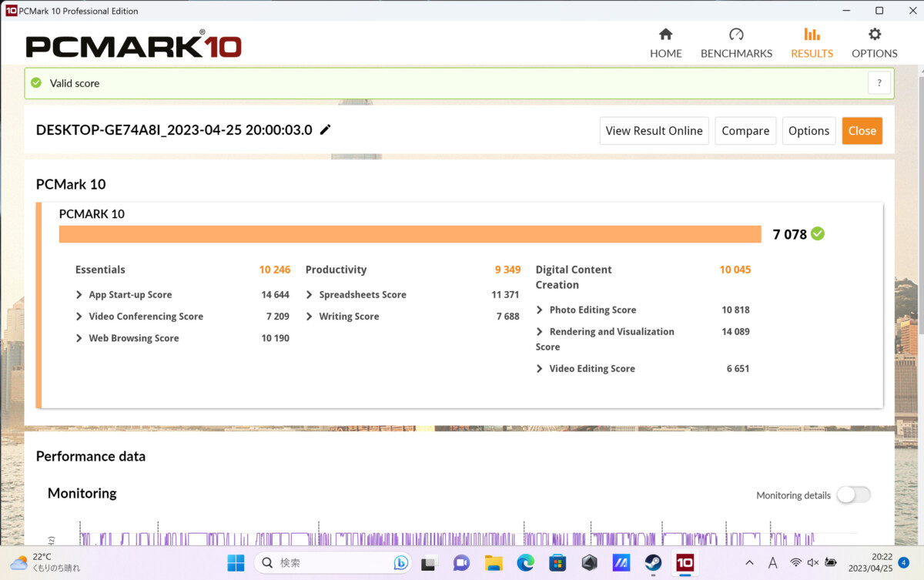Click the orange PCMark 10 score bar
924x580 pixels.
[x=410, y=234]
